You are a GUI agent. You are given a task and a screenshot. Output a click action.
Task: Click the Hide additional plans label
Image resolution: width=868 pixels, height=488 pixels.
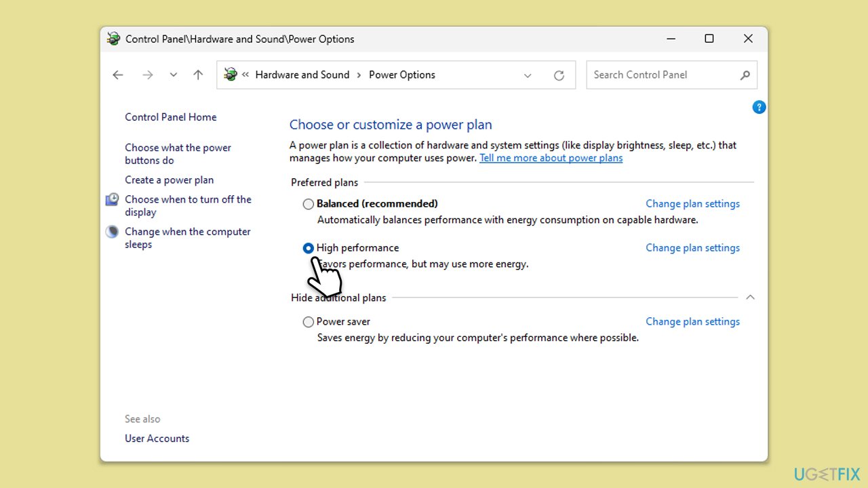338,298
